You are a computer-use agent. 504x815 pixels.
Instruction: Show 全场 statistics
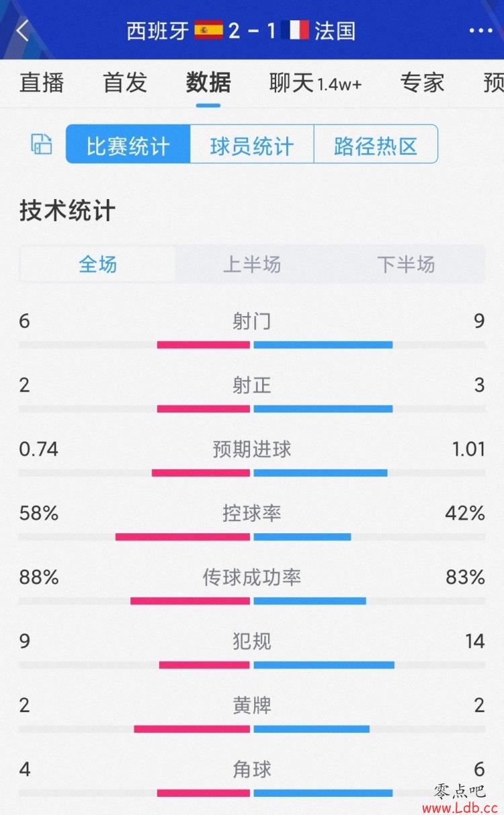pyautogui.click(x=98, y=264)
